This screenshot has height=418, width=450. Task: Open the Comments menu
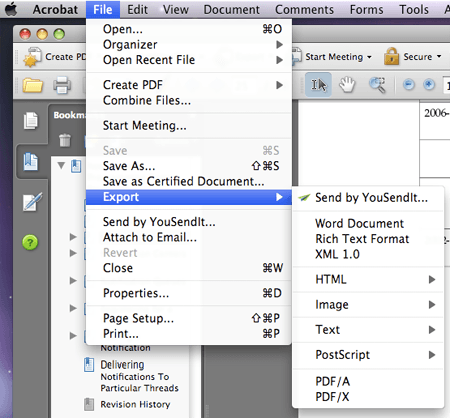[304, 9]
